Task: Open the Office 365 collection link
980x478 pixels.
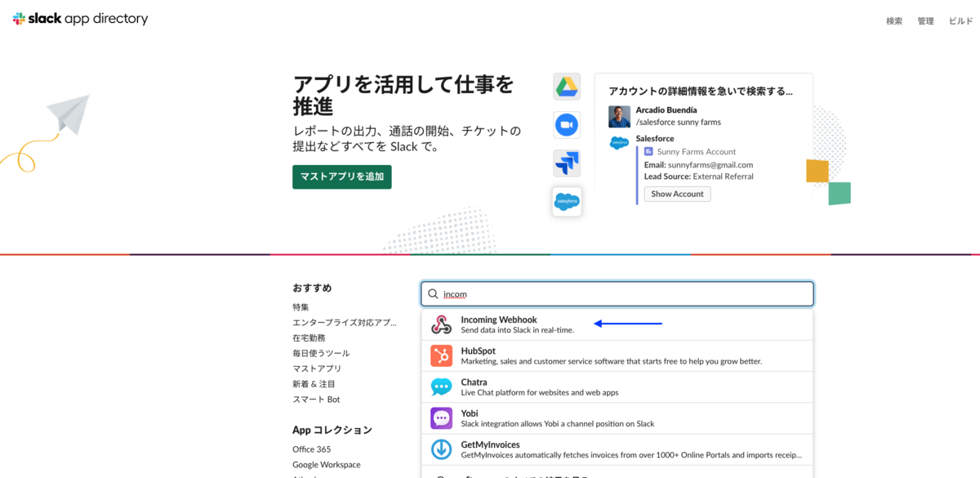Action: pyautogui.click(x=311, y=449)
